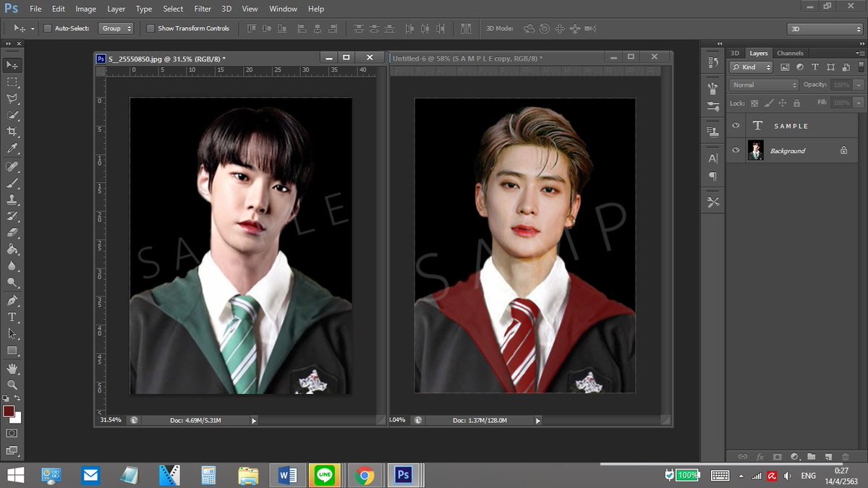Select the Eraser tool
The width and height of the screenshot is (868, 488).
tap(12, 233)
